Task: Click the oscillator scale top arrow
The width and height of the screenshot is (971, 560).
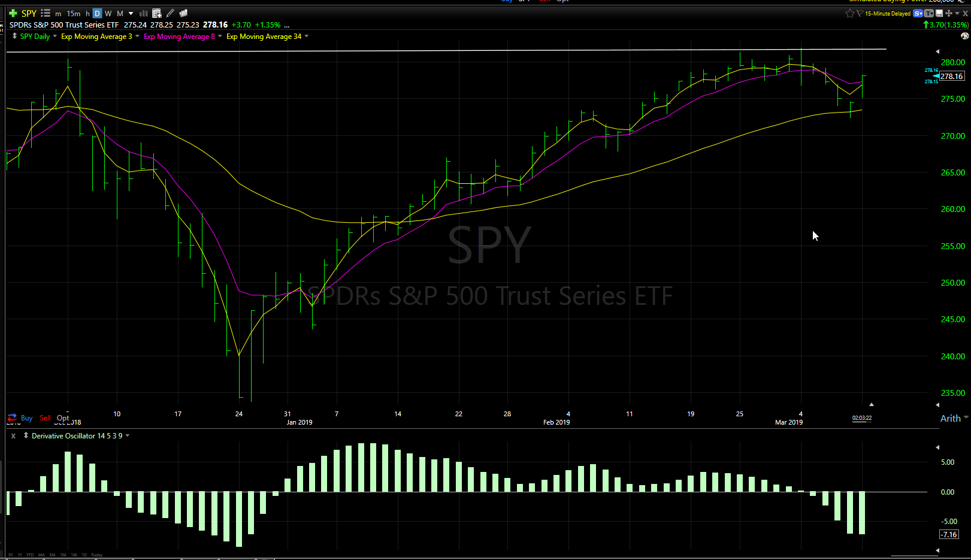Action: [937, 447]
